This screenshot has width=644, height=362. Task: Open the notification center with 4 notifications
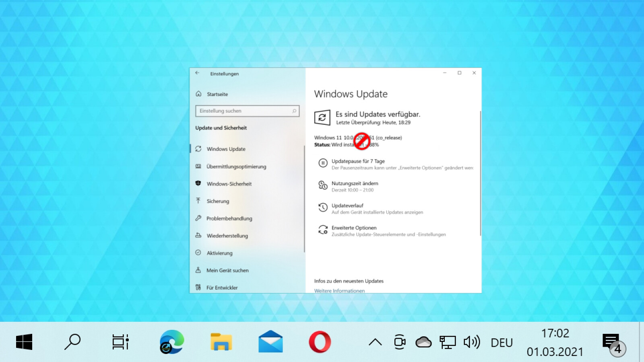click(x=614, y=344)
